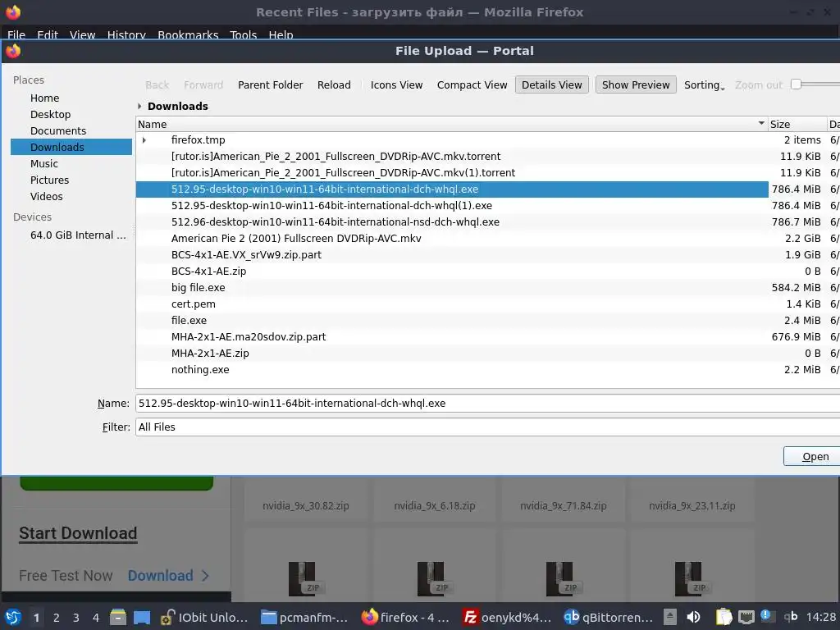Screen dimensions: 840x630
Task: Toggle the Show Preview button
Action: point(636,84)
